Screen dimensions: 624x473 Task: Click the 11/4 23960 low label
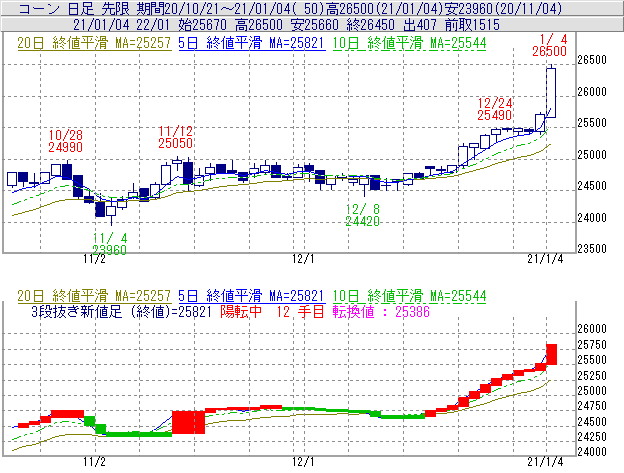tap(109, 244)
